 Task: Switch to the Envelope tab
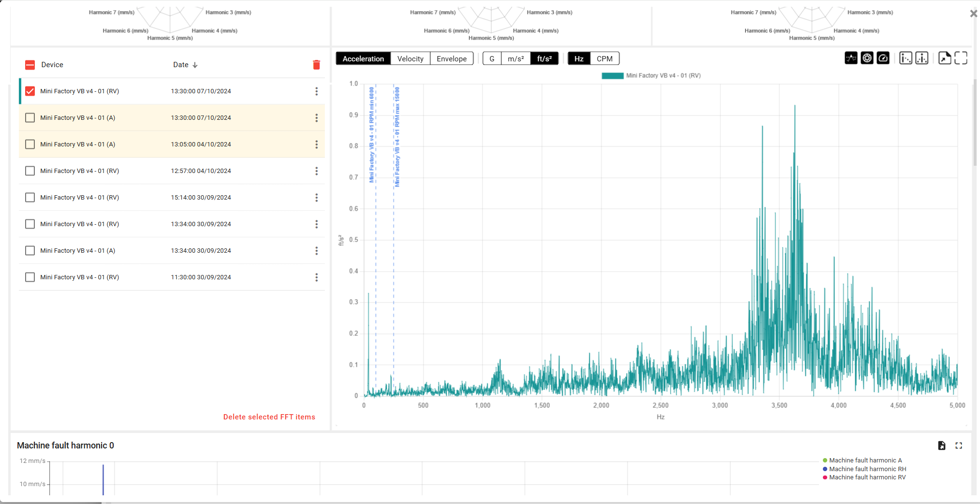click(451, 59)
